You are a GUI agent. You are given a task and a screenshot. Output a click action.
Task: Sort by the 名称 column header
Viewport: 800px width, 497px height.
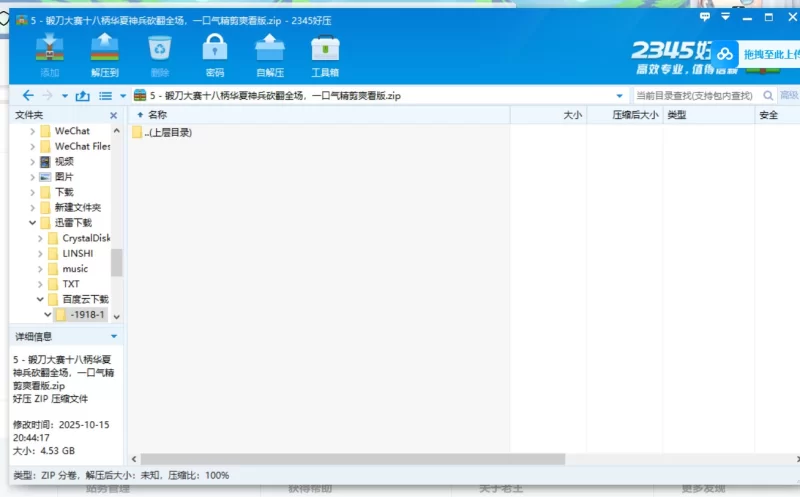157,115
